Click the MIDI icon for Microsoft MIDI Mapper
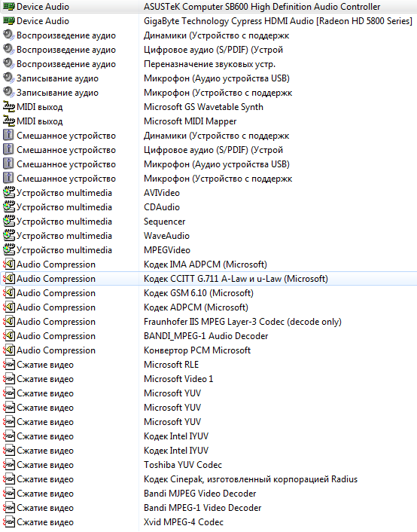417x532 pixels. [x=9, y=121]
